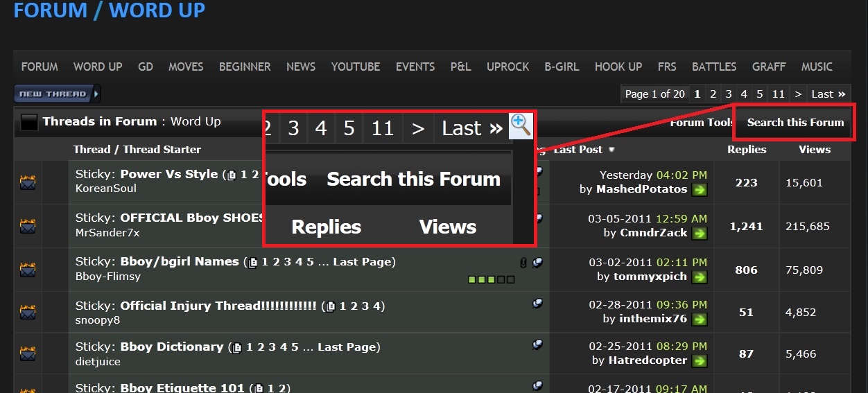Open the UPROCK section
The image size is (868, 393).
click(x=507, y=67)
